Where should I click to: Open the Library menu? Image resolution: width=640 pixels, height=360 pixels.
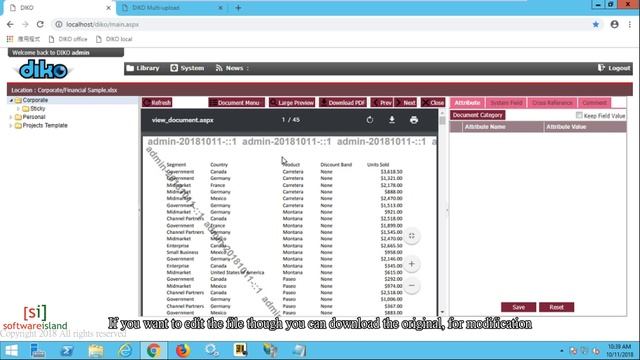click(143, 68)
